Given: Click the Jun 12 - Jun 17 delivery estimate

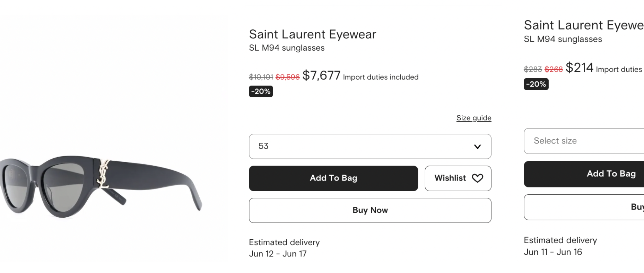Looking at the screenshot, I should pos(278,254).
